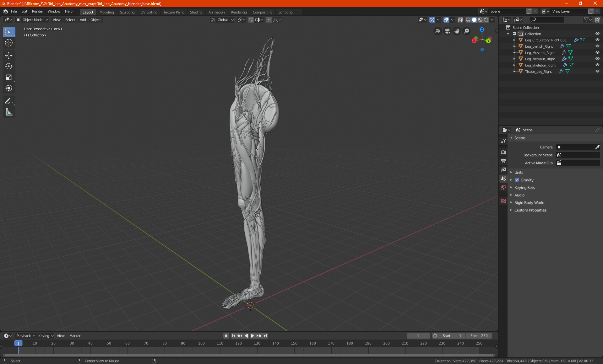Screen dimensions: 603x364
Task: Open the Keying dropdown in timeline
Action: [46, 336]
